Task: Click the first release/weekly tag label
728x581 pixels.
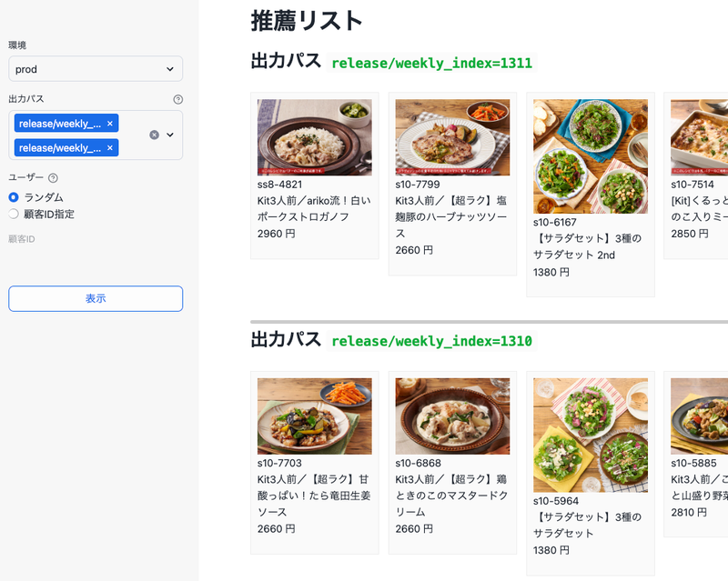Action: [60, 124]
